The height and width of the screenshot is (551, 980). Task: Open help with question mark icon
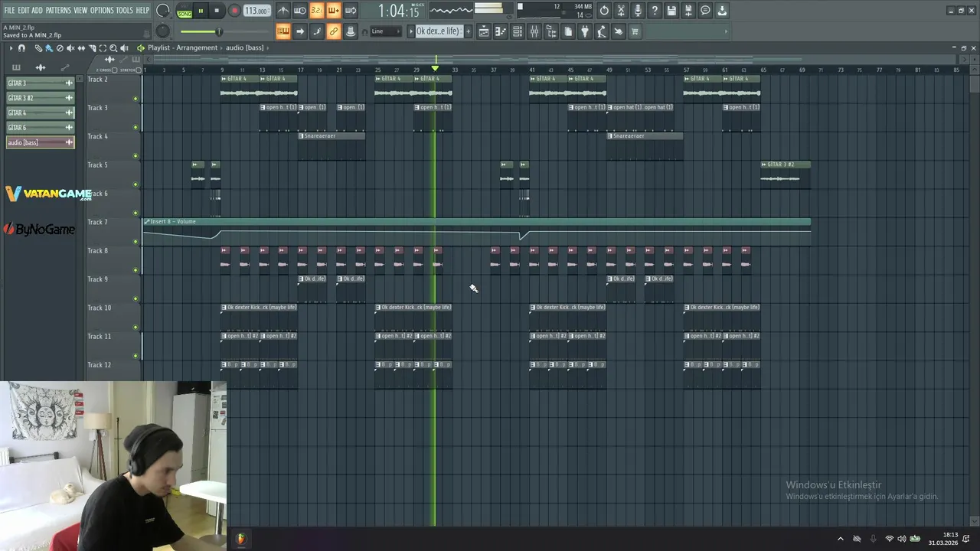[655, 11]
